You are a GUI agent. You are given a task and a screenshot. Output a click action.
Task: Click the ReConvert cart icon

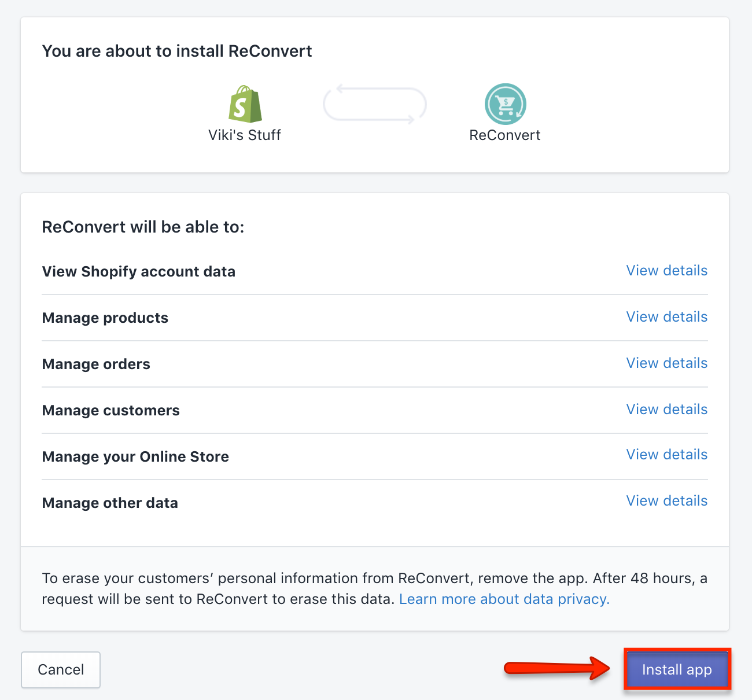click(x=506, y=104)
